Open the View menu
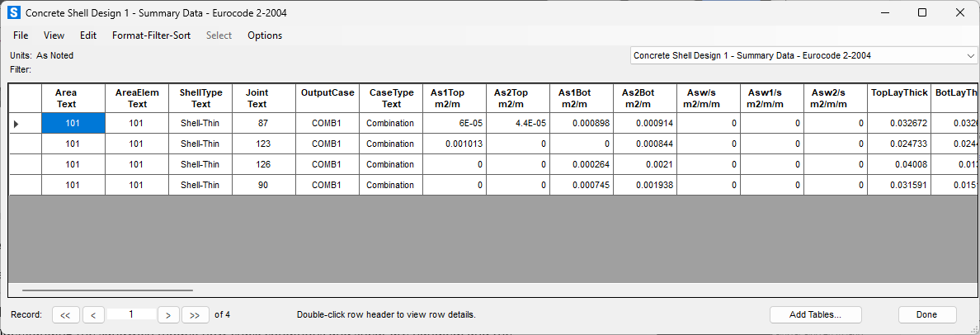Image resolution: width=980 pixels, height=335 pixels. [x=54, y=35]
